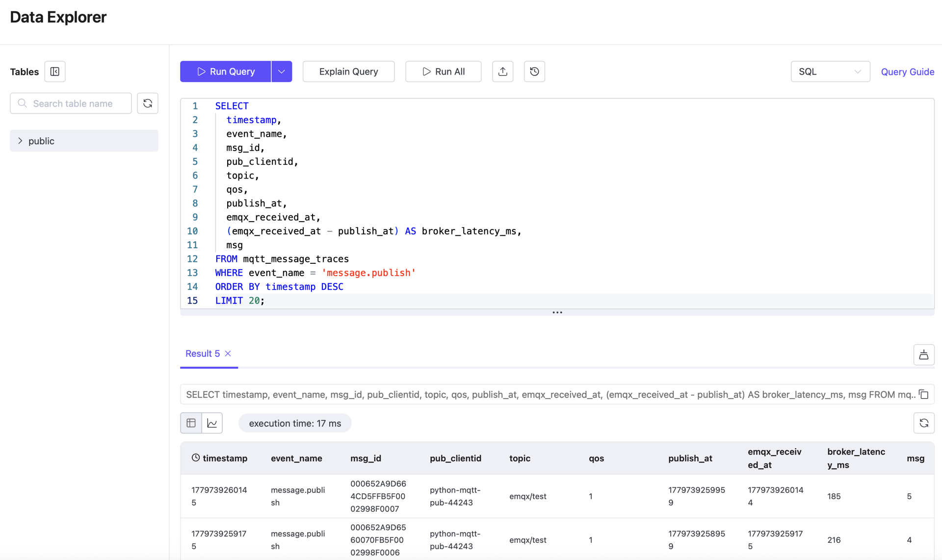The width and height of the screenshot is (942, 560).
Task: Click latency value 185
Action: pos(834,496)
